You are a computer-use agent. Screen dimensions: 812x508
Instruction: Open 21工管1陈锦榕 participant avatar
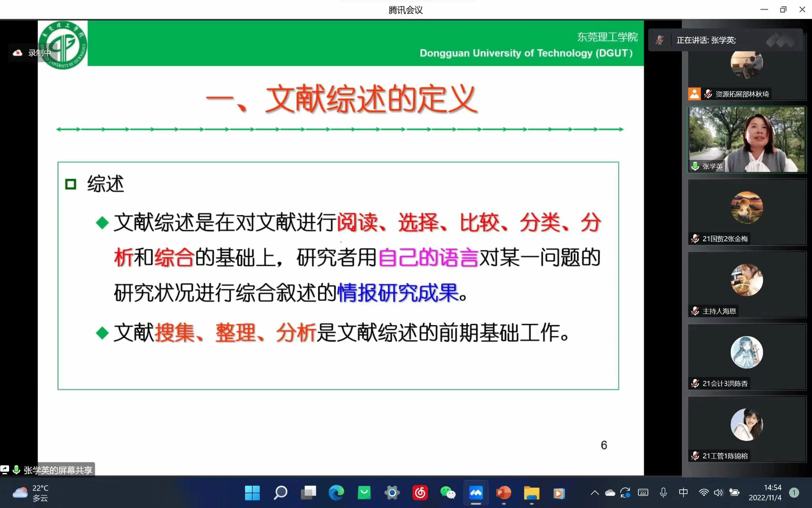coord(746,425)
